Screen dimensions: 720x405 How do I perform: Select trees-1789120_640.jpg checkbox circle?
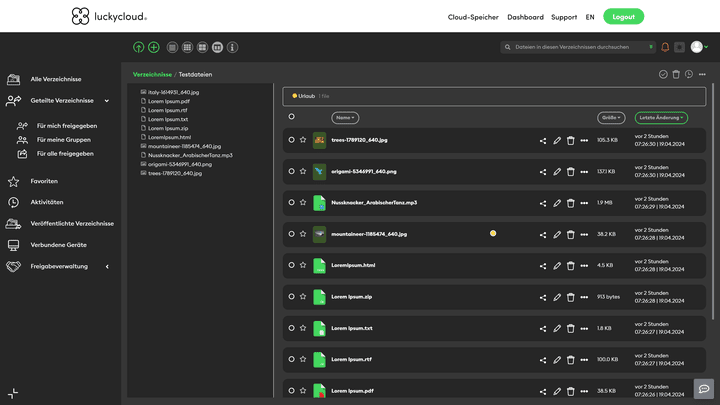291,140
